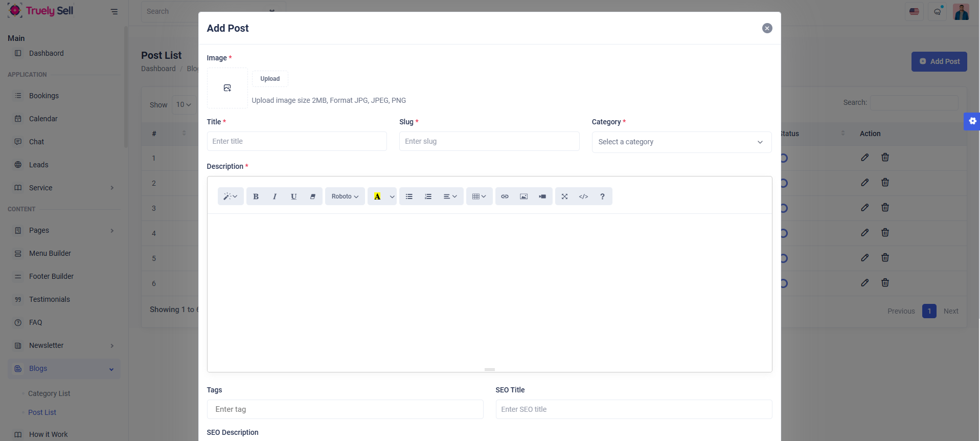The image size is (980, 441).
Task: Click the Upload image button
Action: [270, 79]
